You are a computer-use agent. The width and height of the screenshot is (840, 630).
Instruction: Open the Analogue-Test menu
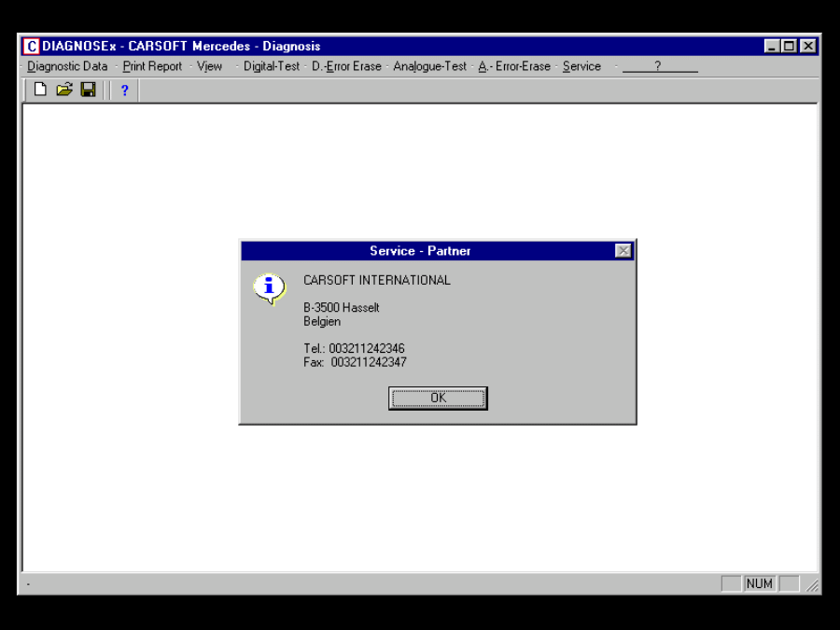[x=429, y=66]
